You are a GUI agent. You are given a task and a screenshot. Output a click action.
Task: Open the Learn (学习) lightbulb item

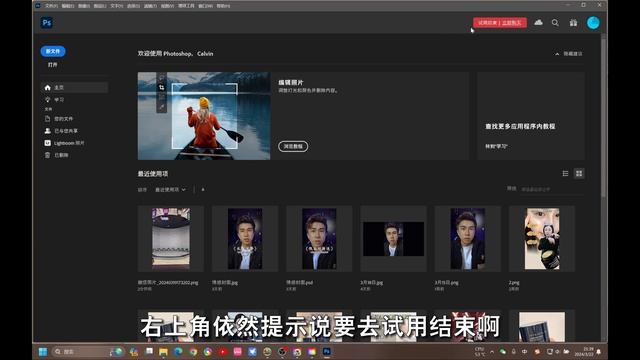(54, 100)
